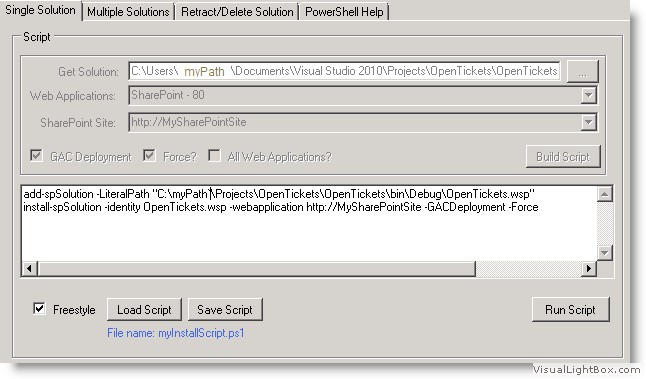The height and width of the screenshot is (379, 646).
Task: Toggle the Force? checkbox
Action: pyautogui.click(x=149, y=156)
